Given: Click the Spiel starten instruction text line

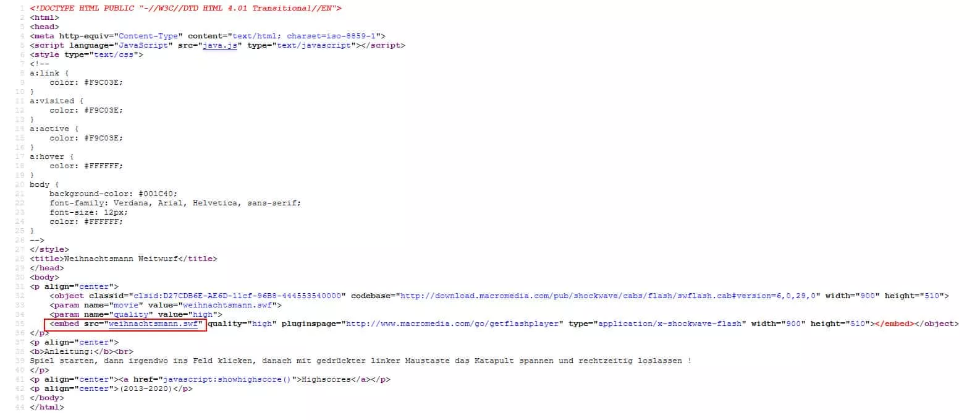Looking at the screenshot, I should (361, 361).
